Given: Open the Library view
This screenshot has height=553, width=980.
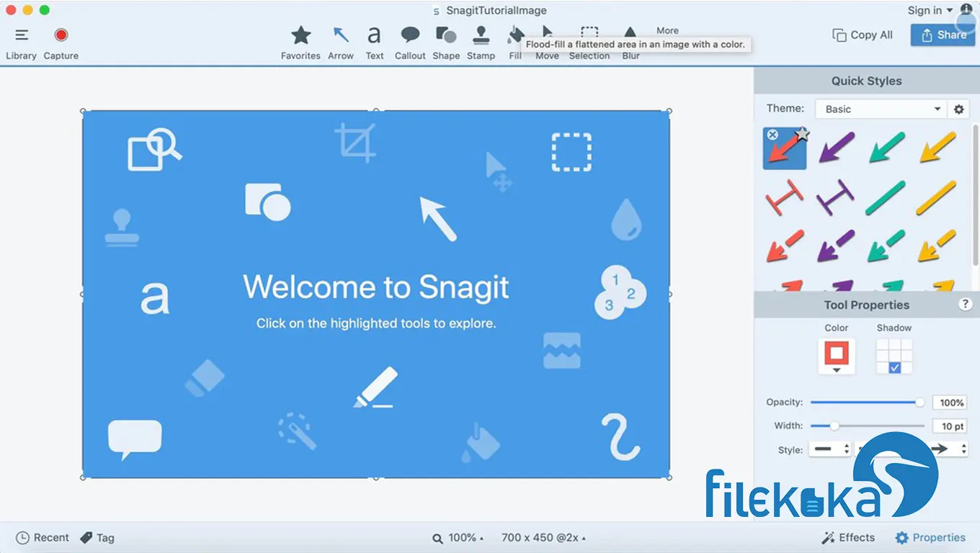Looking at the screenshot, I should click(x=21, y=43).
